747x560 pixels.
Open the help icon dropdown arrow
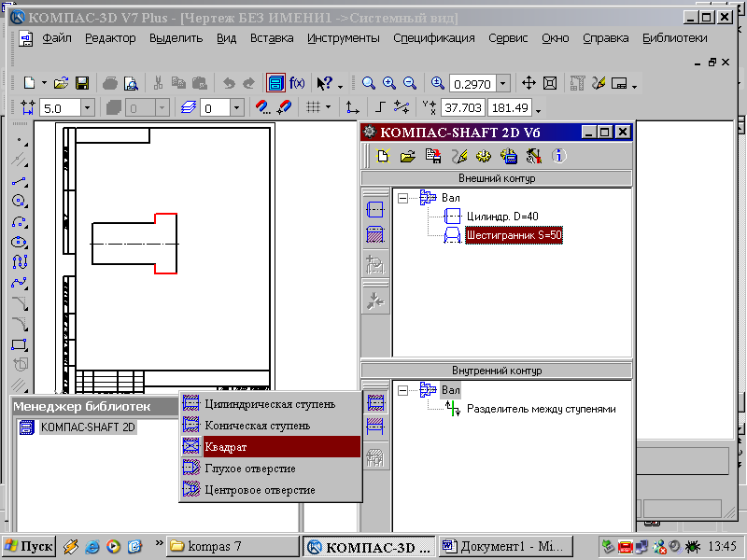(340, 86)
